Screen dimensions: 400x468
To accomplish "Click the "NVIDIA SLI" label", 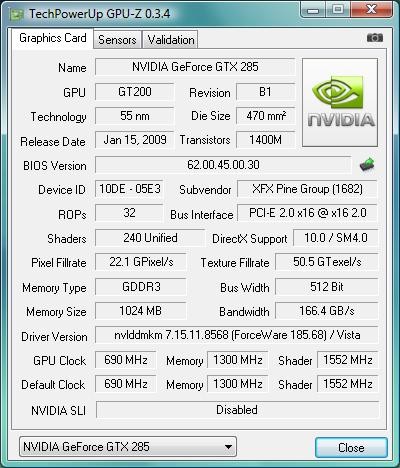I will click(x=58, y=410).
